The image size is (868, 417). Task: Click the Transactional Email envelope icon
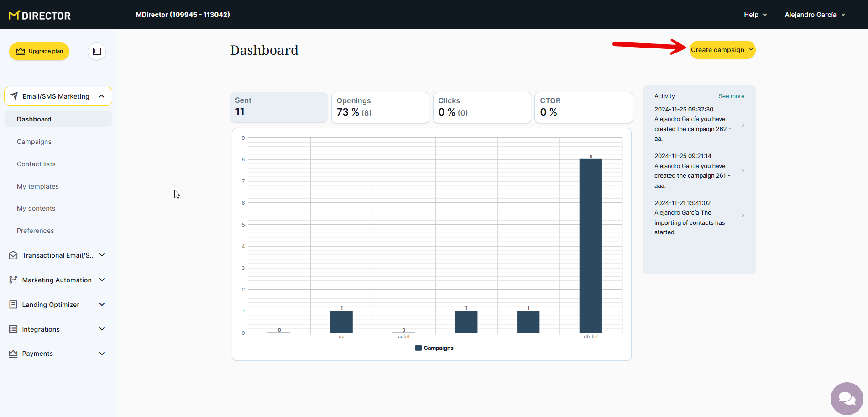pyautogui.click(x=13, y=255)
